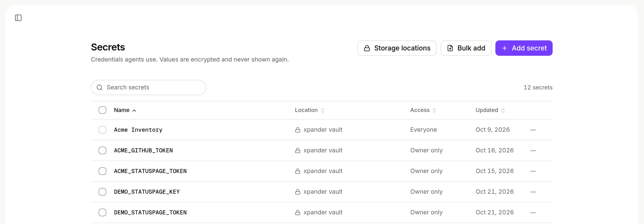Click the magnifier icon in search box
Image resolution: width=644 pixels, height=224 pixels.
[100, 87]
